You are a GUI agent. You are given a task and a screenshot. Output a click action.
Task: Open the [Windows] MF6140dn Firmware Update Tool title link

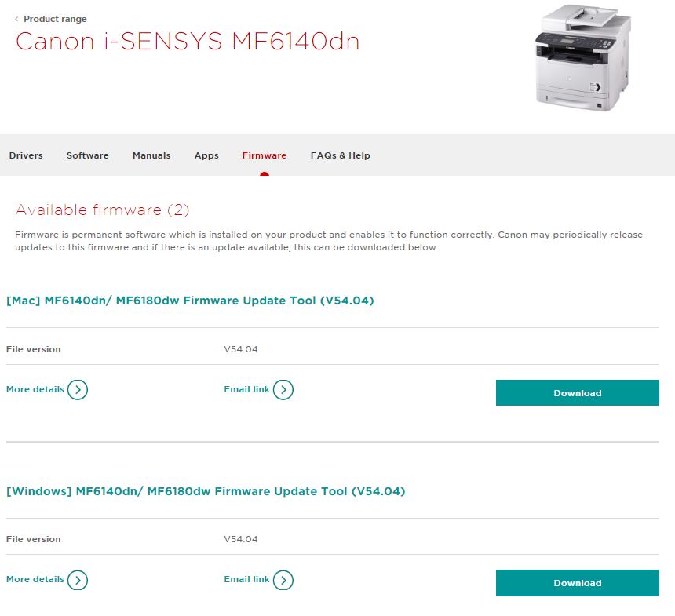[206, 491]
